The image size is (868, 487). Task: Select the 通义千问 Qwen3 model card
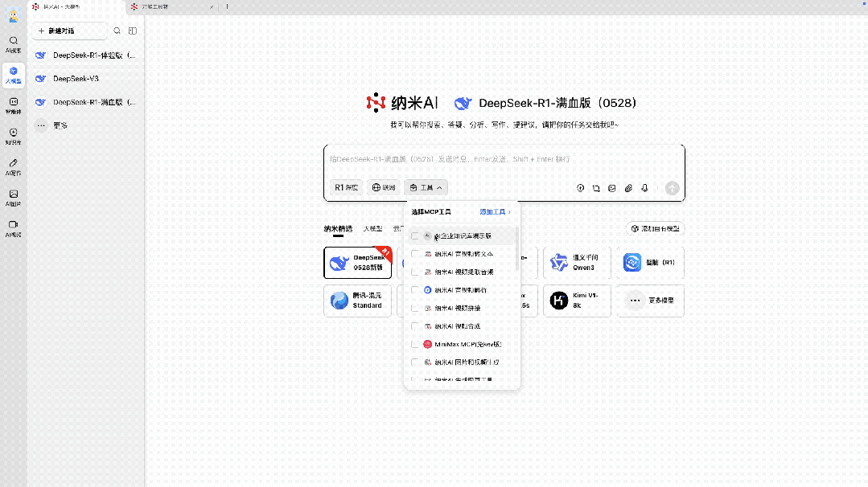(577, 263)
